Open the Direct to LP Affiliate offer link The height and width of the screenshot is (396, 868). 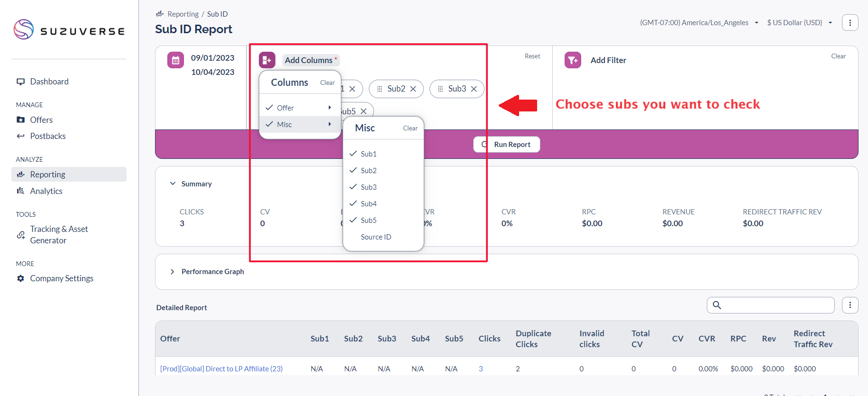point(221,369)
